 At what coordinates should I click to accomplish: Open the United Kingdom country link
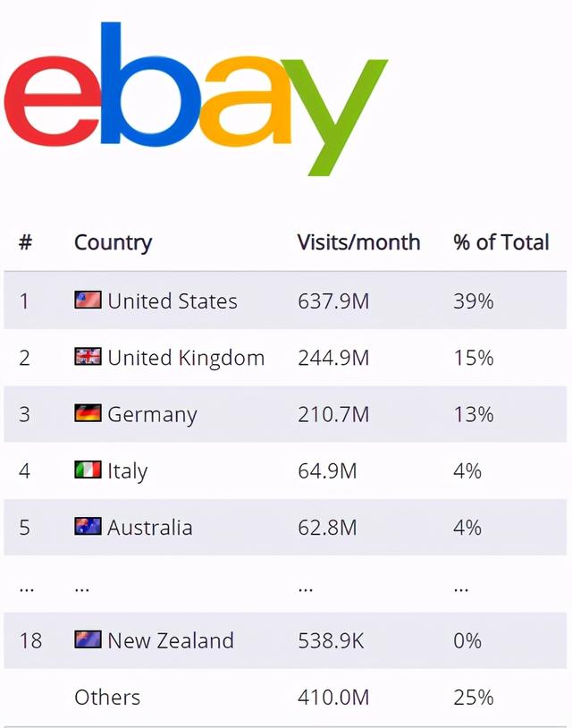click(x=186, y=358)
